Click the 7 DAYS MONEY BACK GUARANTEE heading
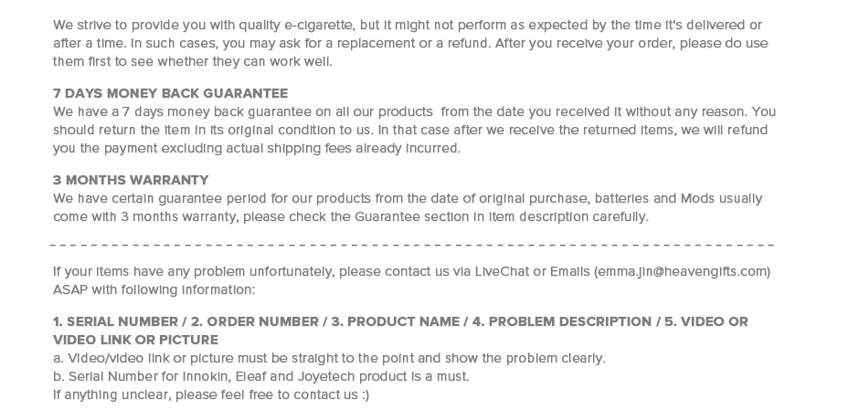The image size is (868, 419). pyautogui.click(x=170, y=94)
